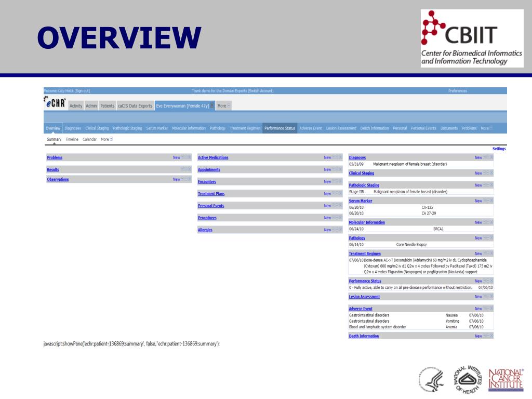Open the Results panel heading link

click(x=53, y=170)
